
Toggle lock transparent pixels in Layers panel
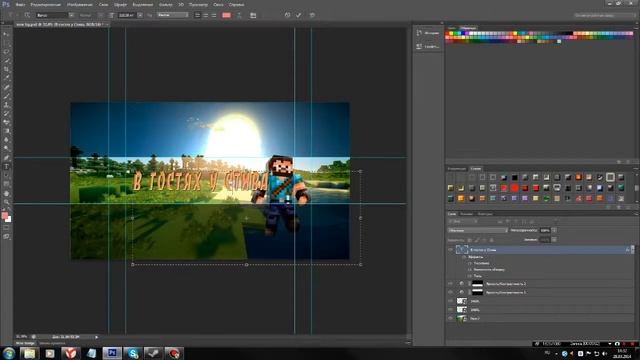pyautogui.click(x=470, y=240)
